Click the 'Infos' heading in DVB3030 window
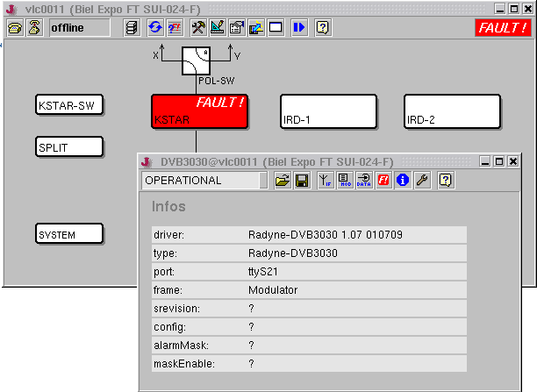This screenshot has height=392, width=537. click(x=168, y=206)
